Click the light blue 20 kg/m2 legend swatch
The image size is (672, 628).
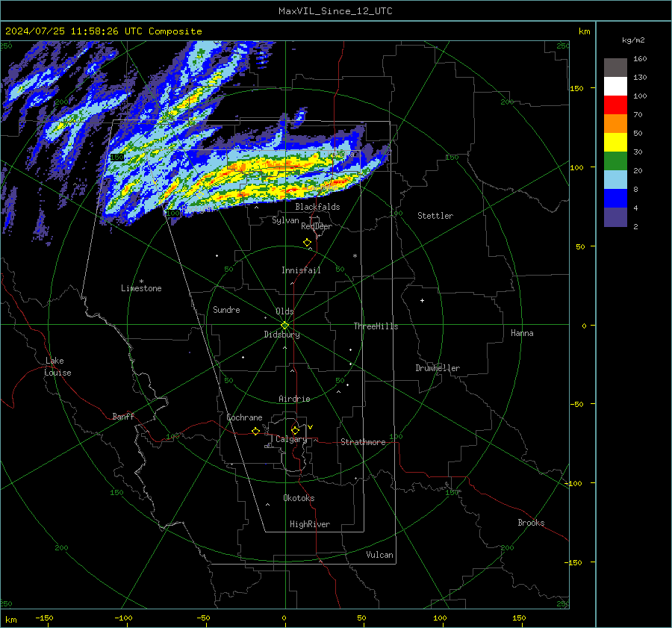[x=615, y=180]
